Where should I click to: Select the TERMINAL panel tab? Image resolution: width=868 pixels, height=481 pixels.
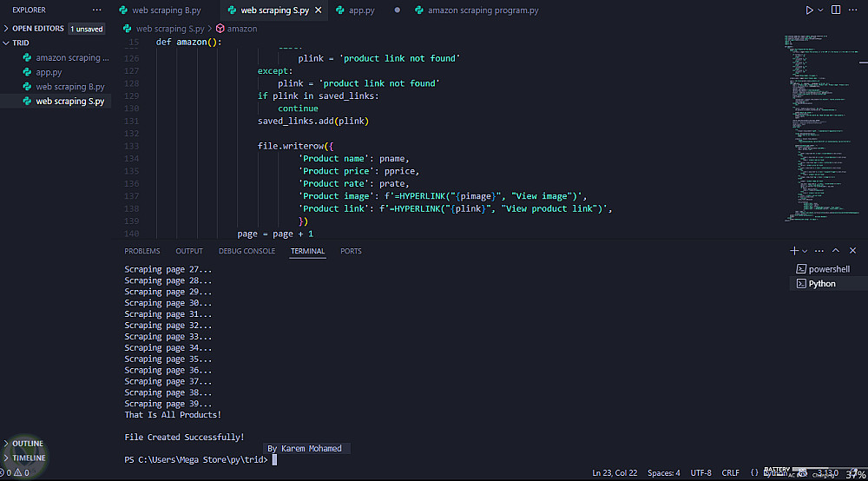(x=308, y=251)
